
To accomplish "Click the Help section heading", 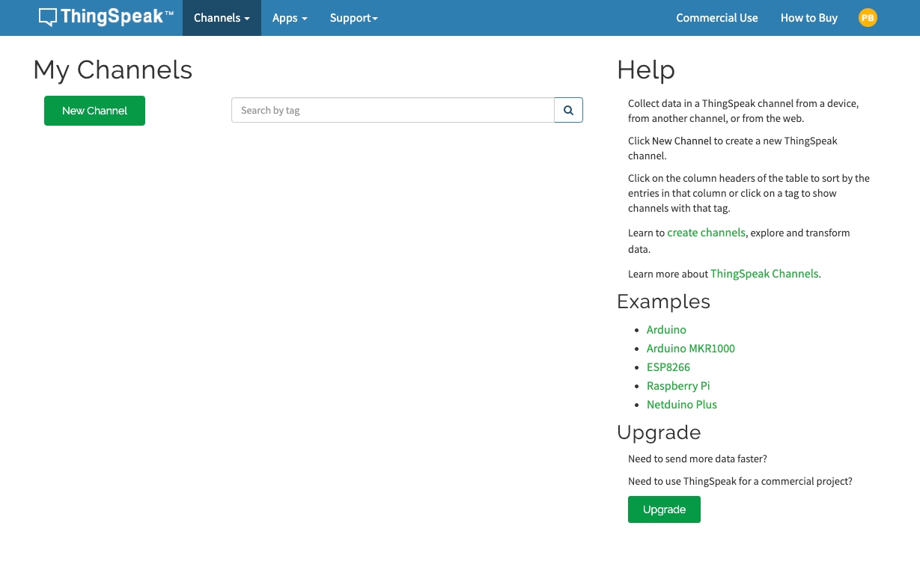I will 645,70.
